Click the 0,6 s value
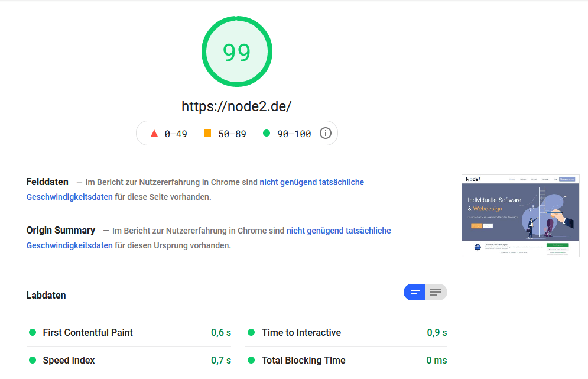588x379 pixels. tap(221, 333)
